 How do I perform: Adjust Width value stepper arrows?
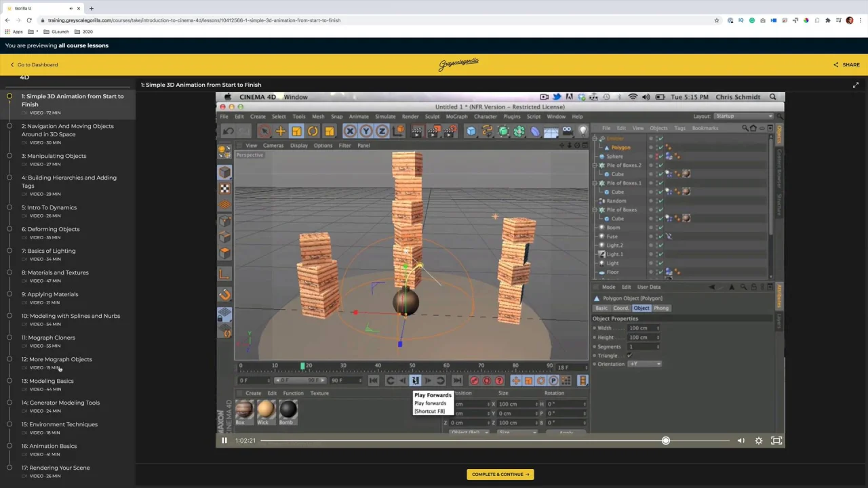point(657,328)
